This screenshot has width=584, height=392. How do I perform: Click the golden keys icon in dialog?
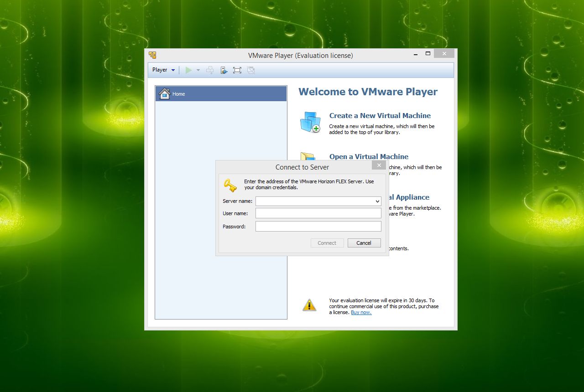tap(230, 185)
